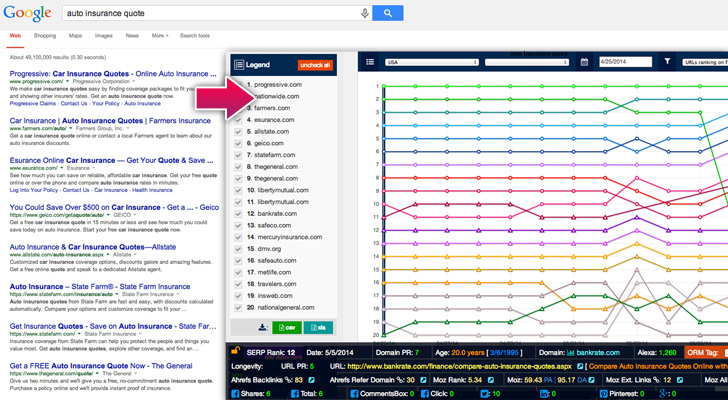Click Facebook icon next to Total

(x=294, y=394)
